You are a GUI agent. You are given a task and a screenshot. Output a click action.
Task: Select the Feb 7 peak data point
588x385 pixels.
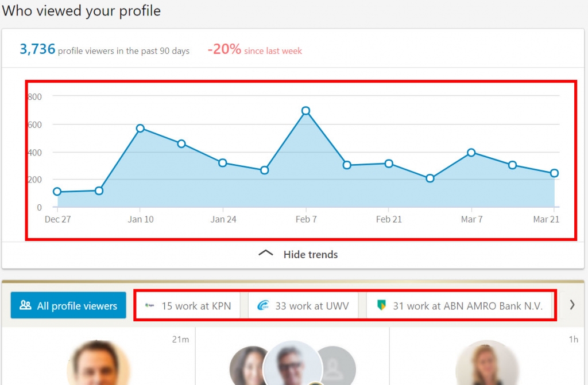pos(306,111)
